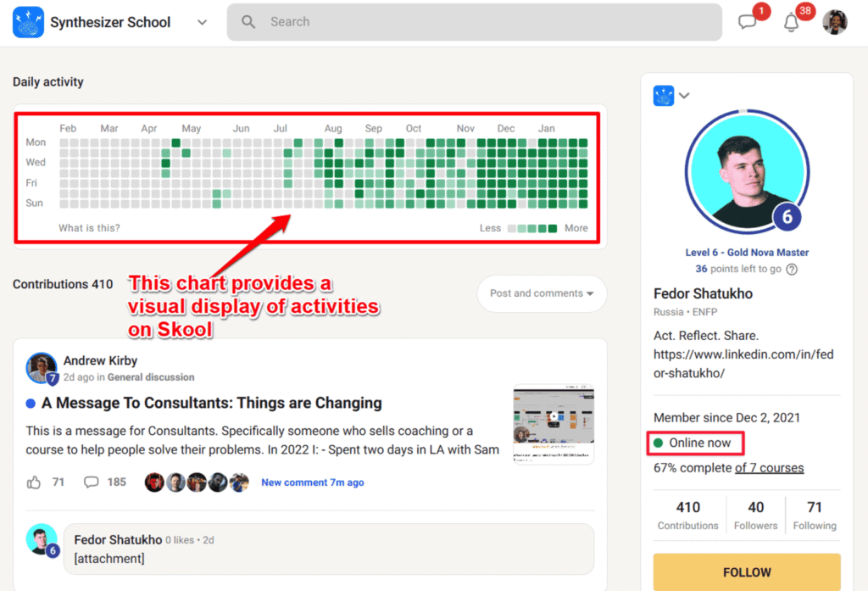
Task: Open your profile avatar in header
Action: coord(835,22)
